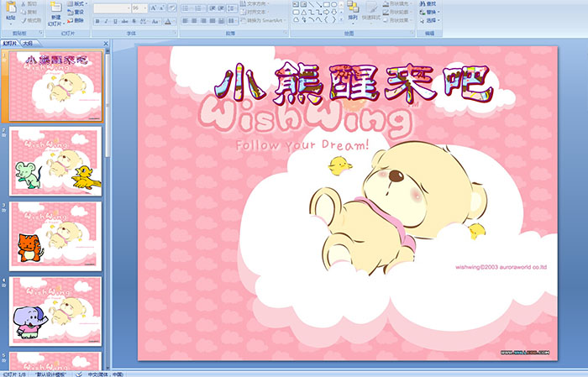Viewport: 588px width, 377px height.
Task: Select the Rectangle shape in gallery
Action: point(326,4)
